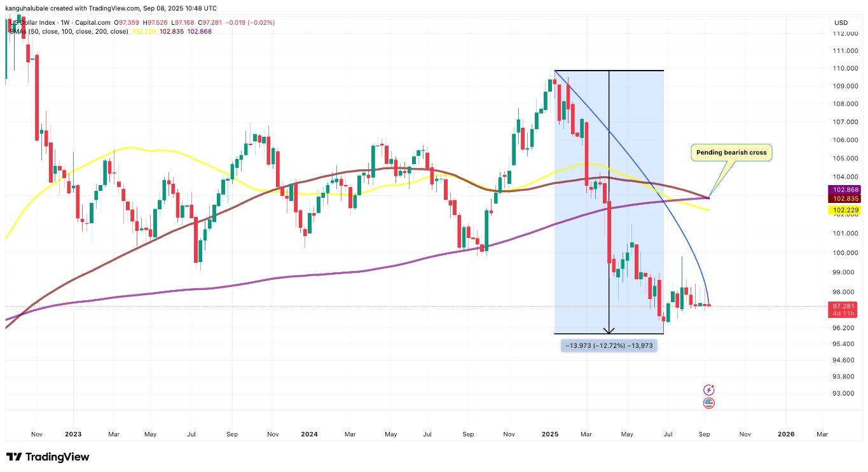Open the USD currency selector
The height and width of the screenshot is (472, 868).
[841, 23]
